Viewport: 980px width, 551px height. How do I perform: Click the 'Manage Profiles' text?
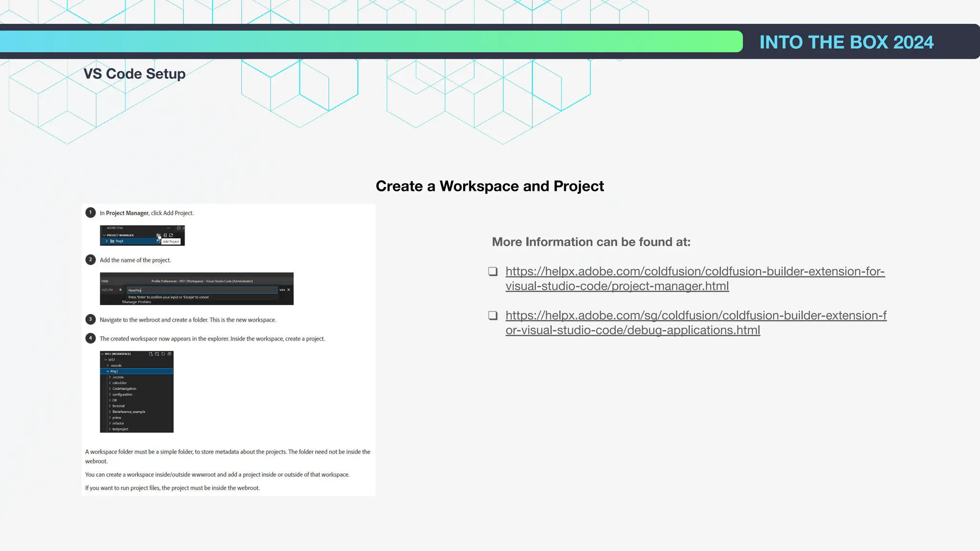click(x=136, y=302)
